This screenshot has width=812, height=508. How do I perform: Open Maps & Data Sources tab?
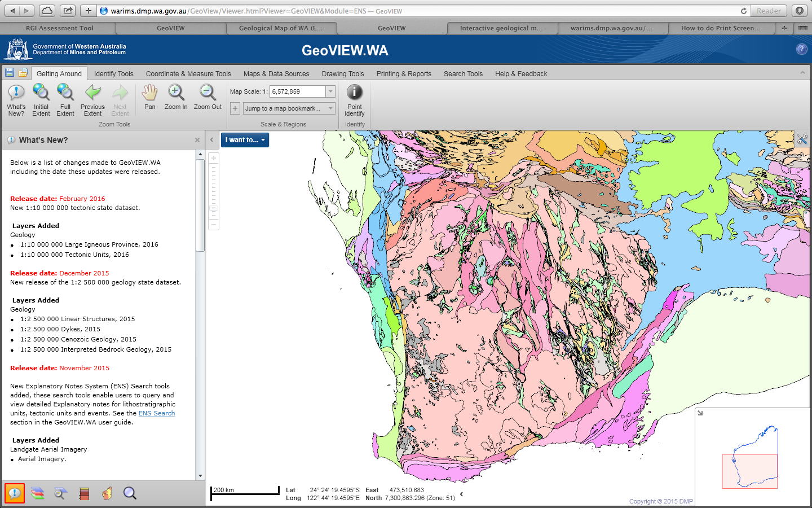pos(276,73)
